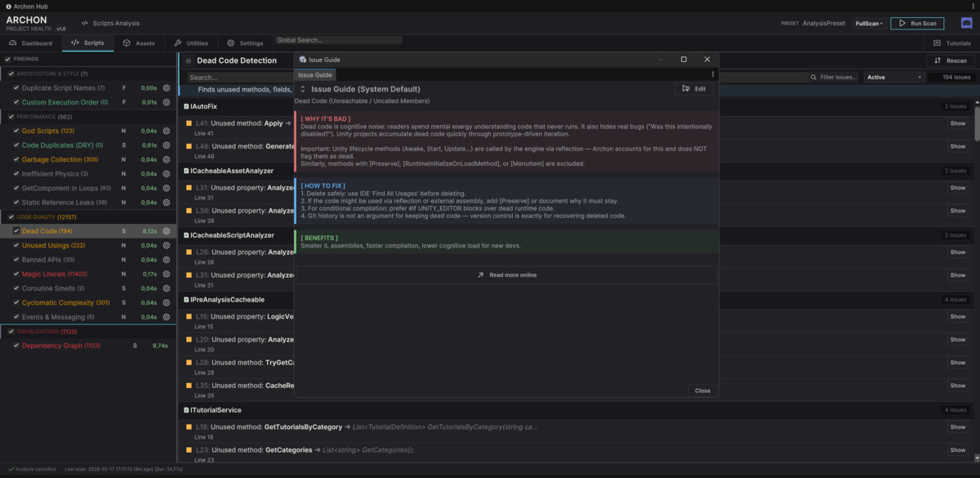Open settings gear for Cyclomatic Complexity
The width and height of the screenshot is (980, 478).
click(166, 302)
